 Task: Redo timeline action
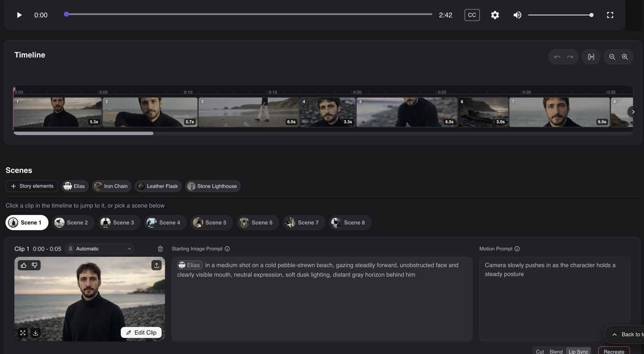[570, 57]
